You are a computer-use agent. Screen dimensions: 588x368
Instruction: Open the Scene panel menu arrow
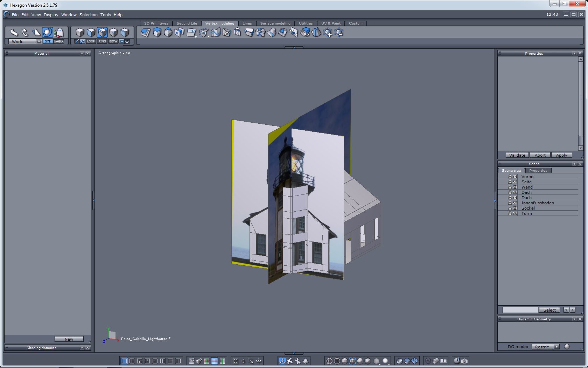[x=574, y=164]
